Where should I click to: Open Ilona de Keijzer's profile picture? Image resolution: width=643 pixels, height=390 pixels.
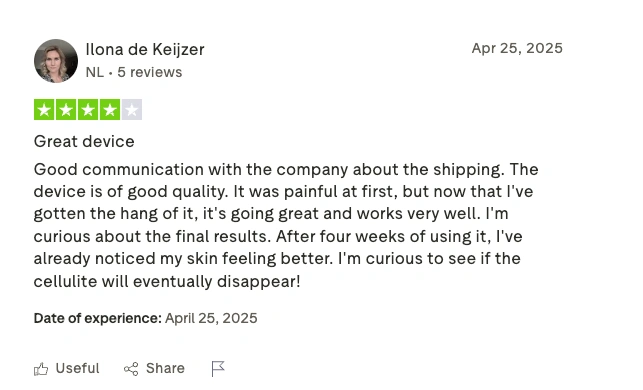(x=56, y=61)
